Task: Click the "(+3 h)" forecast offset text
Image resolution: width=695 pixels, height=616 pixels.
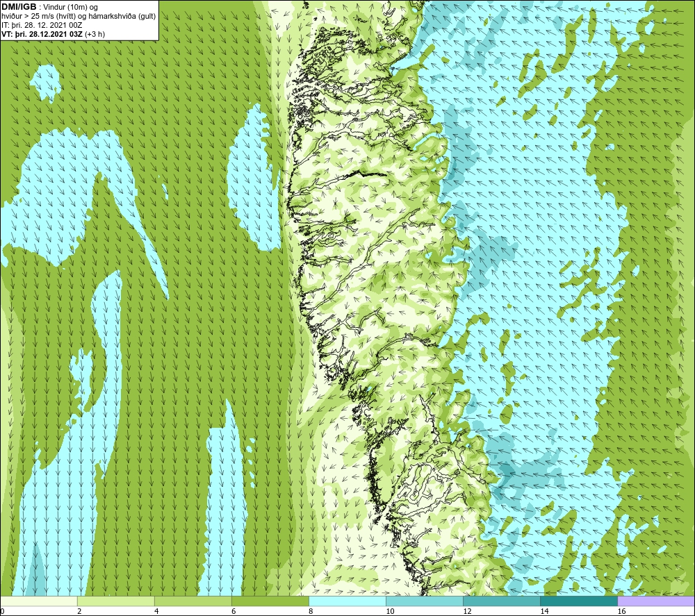Action: [x=95, y=34]
